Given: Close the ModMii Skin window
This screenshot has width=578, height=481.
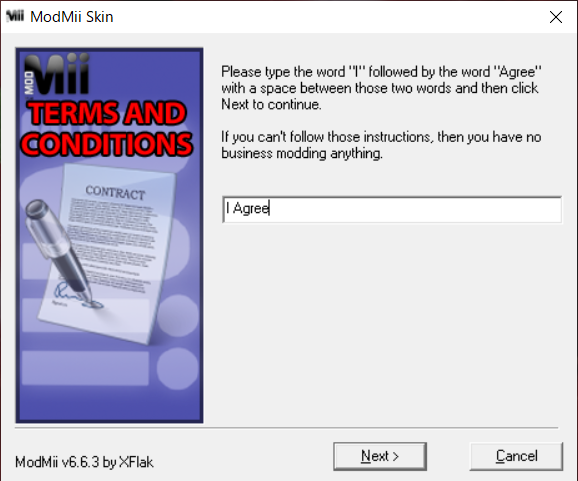Looking at the screenshot, I should (556, 17).
